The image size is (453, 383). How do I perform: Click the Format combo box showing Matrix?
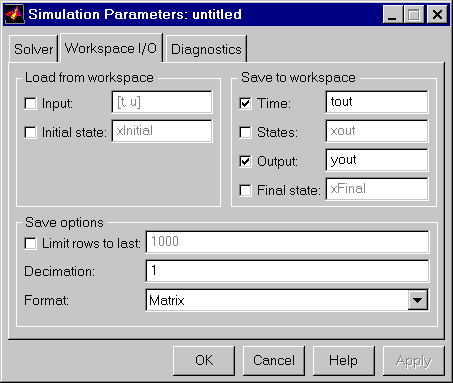coord(287,300)
